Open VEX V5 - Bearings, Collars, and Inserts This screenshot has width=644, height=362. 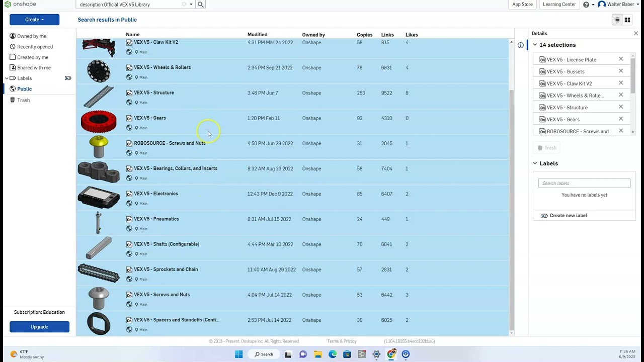[176, 168]
